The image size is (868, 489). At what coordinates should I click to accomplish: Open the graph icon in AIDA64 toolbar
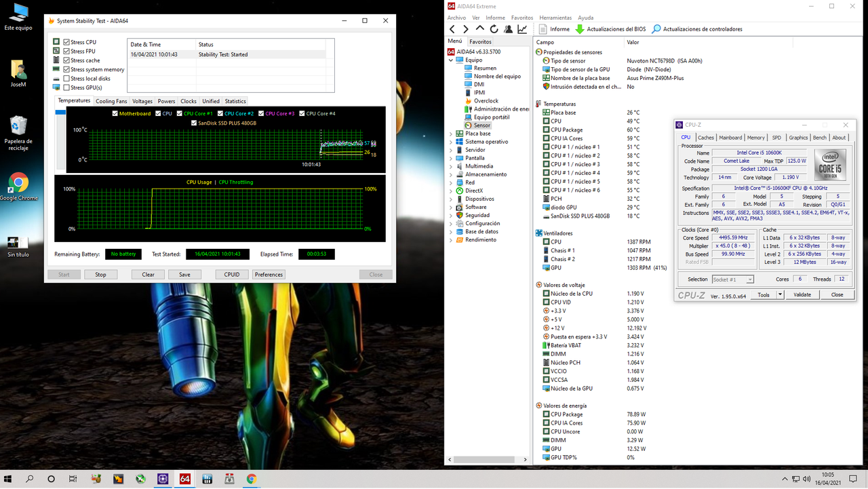(x=522, y=29)
